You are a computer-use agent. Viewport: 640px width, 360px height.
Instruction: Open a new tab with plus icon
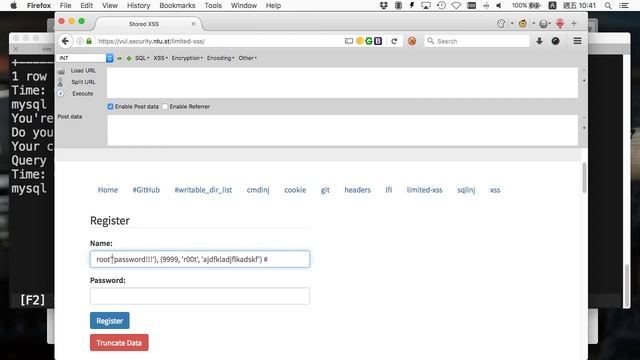[x=574, y=24]
